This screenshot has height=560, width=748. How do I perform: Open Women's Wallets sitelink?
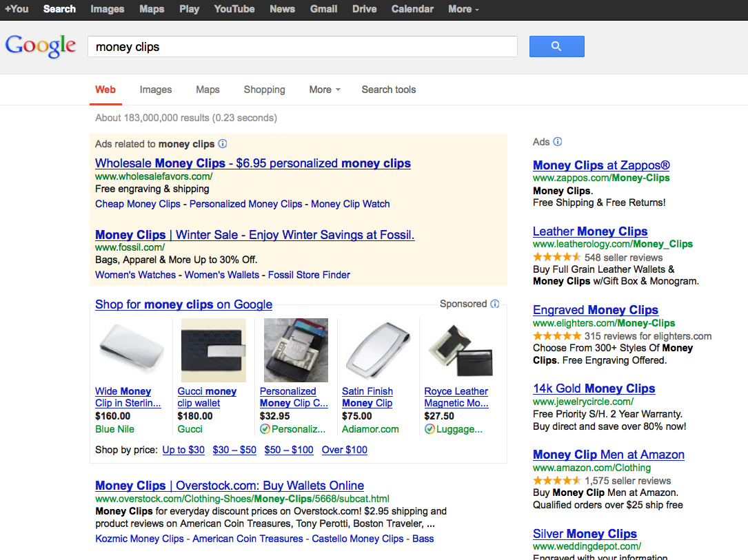(222, 275)
